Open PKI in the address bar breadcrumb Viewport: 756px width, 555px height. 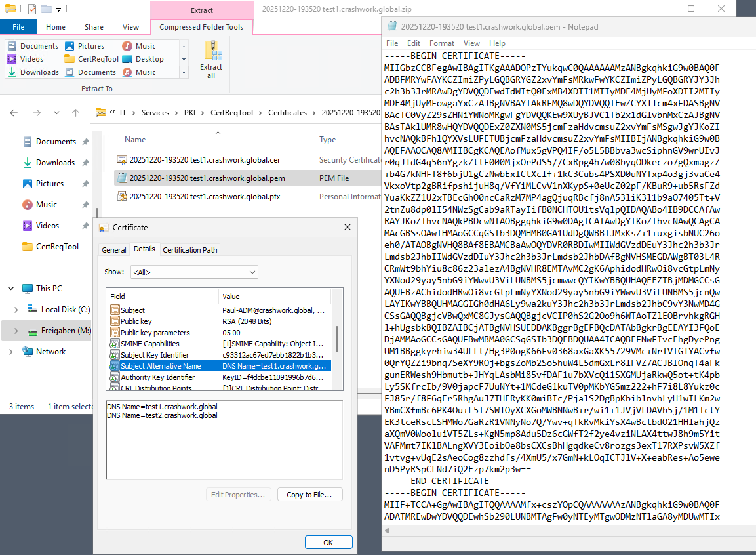coord(190,112)
